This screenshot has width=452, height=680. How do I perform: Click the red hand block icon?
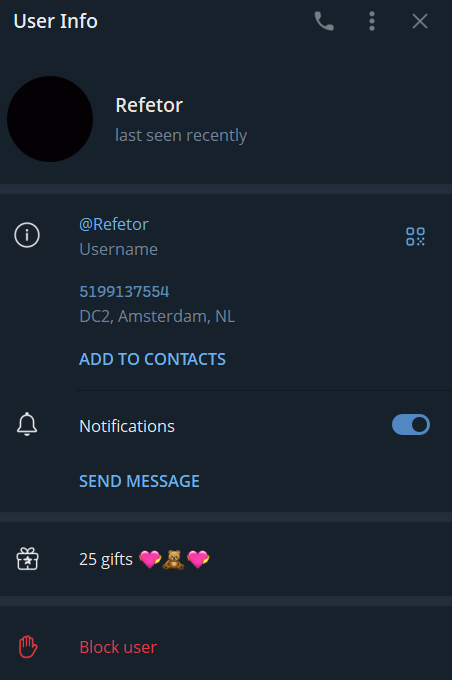pos(28,647)
